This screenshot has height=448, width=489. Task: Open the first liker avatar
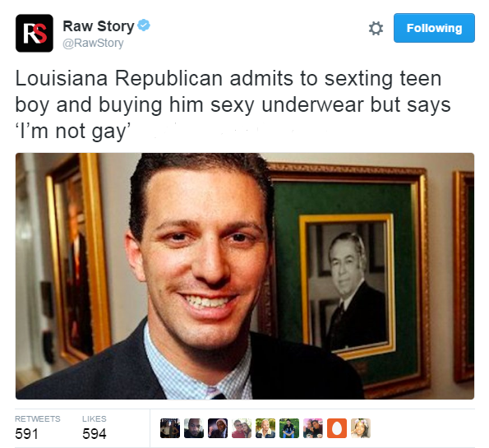click(170, 428)
